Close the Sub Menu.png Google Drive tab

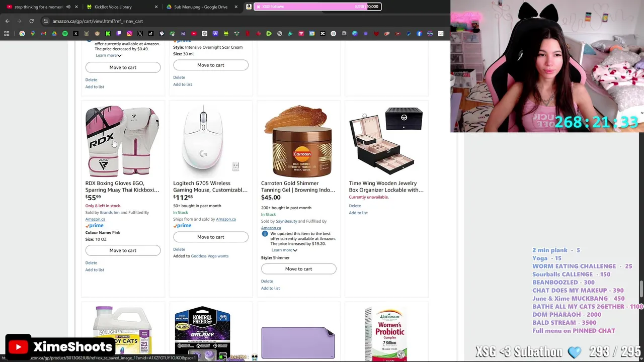click(235, 7)
